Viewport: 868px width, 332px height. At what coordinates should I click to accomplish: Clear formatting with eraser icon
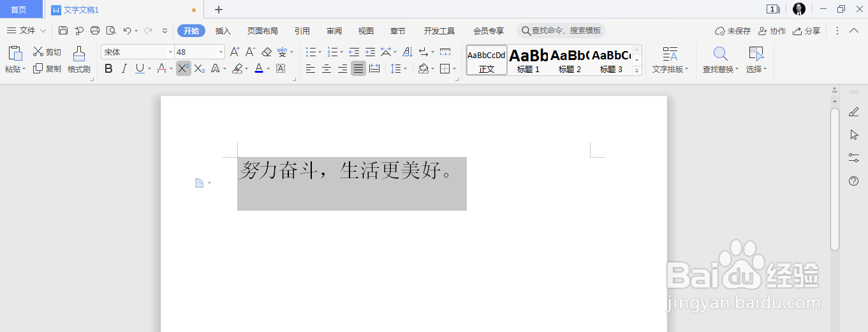[x=267, y=52]
